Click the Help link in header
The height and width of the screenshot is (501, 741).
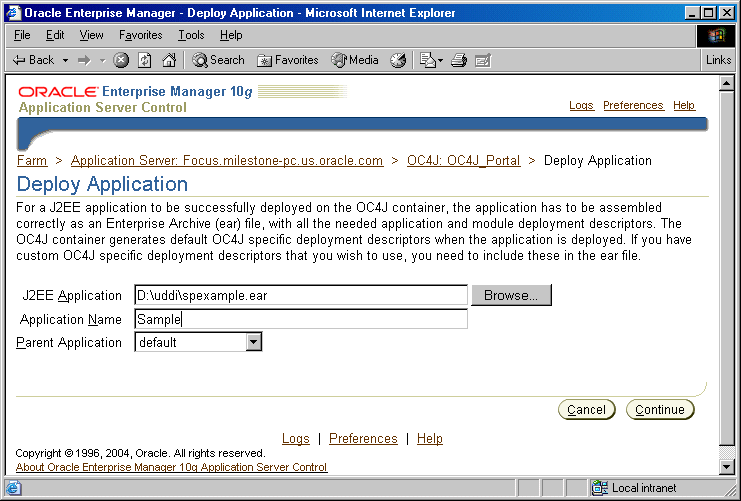coord(684,105)
